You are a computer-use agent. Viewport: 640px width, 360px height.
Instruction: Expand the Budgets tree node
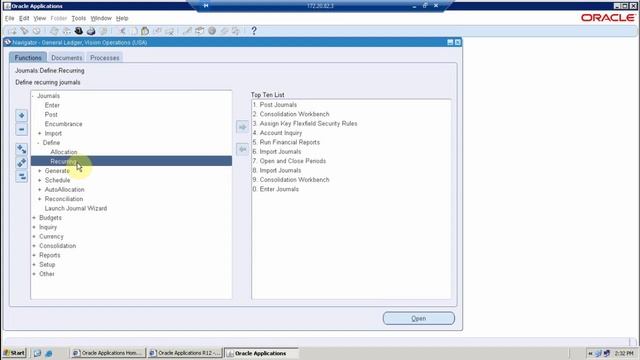pyautogui.click(x=34, y=218)
